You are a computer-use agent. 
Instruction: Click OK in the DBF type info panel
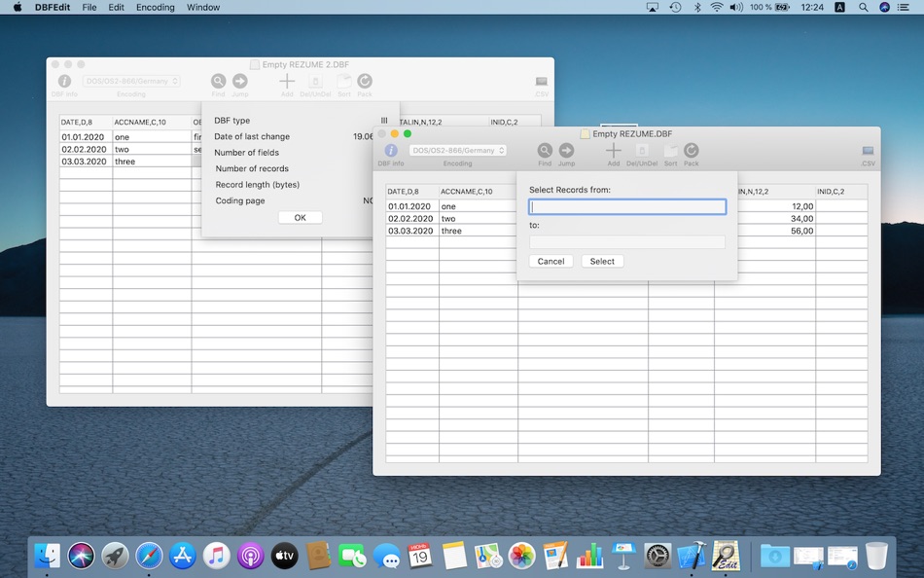click(x=299, y=218)
